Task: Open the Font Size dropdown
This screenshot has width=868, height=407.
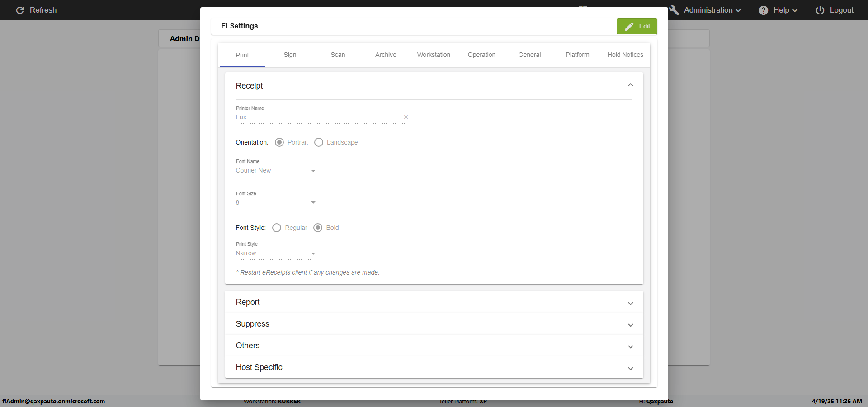Action: pyautogui.click(x=276, y=203)
